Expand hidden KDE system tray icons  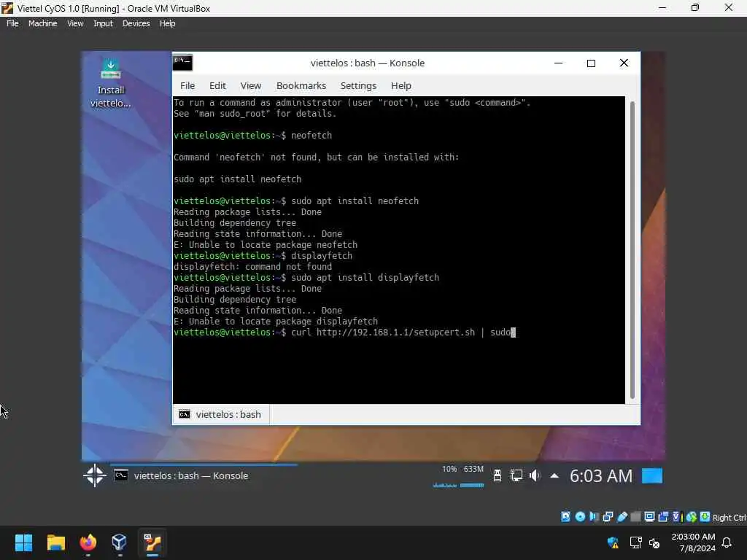click(554, 475)
